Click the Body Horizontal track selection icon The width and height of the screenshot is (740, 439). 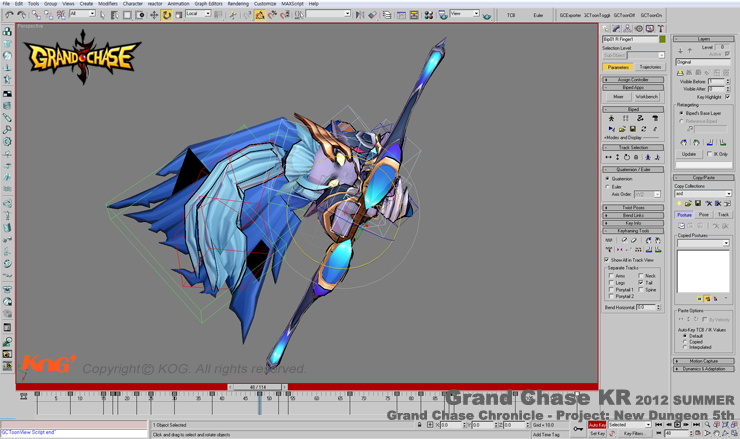click(608, 157)
